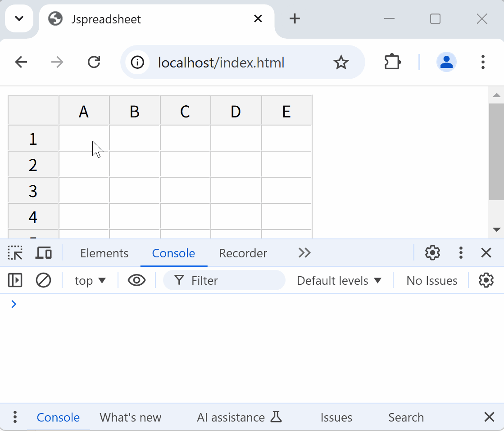Screen dimensions: 504x431
Task: Reload the localhost page
Action: (94, 62)
